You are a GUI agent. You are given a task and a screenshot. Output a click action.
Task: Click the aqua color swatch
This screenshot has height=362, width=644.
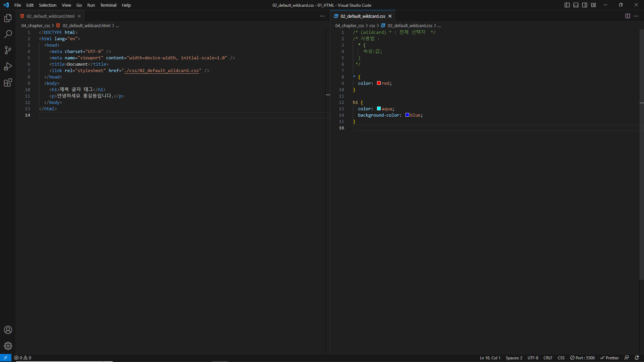[379, 109]
